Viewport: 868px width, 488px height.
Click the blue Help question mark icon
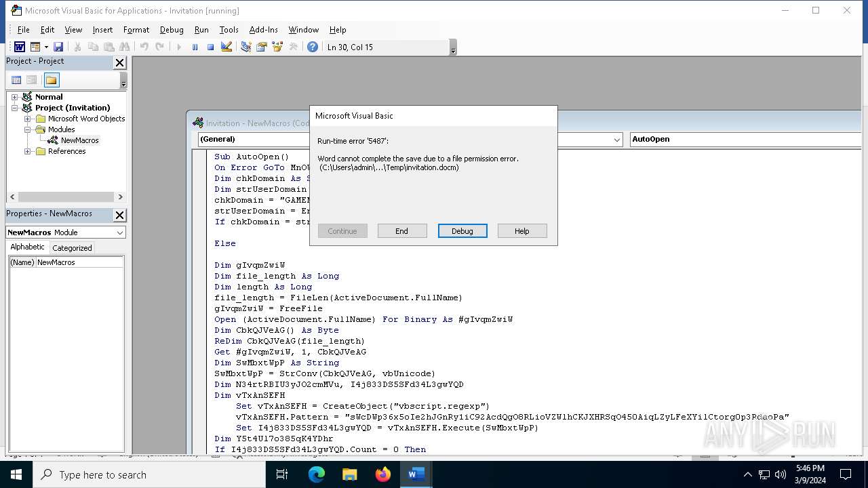[x=312, y=47]
